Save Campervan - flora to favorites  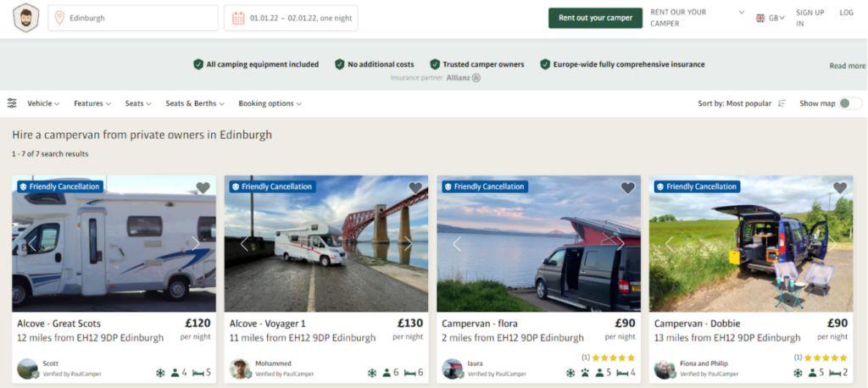tap(627, 188)
